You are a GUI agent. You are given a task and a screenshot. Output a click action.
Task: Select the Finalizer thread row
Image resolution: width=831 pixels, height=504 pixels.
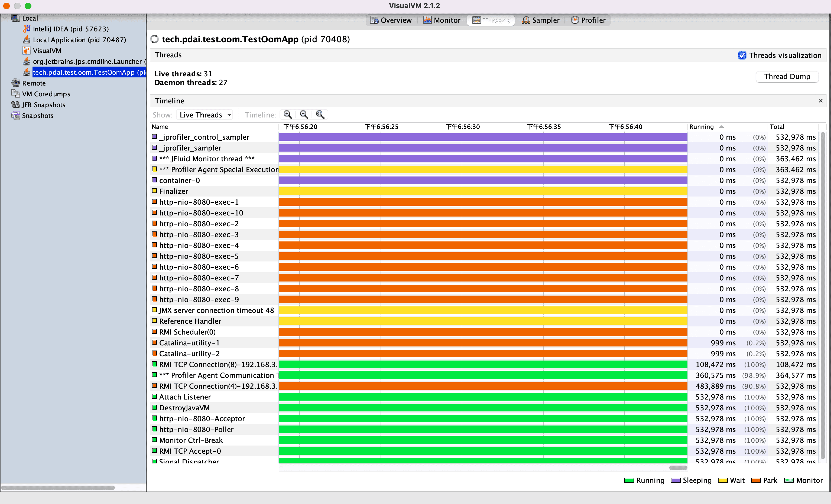pyautogui.click(x=173, y=191)
